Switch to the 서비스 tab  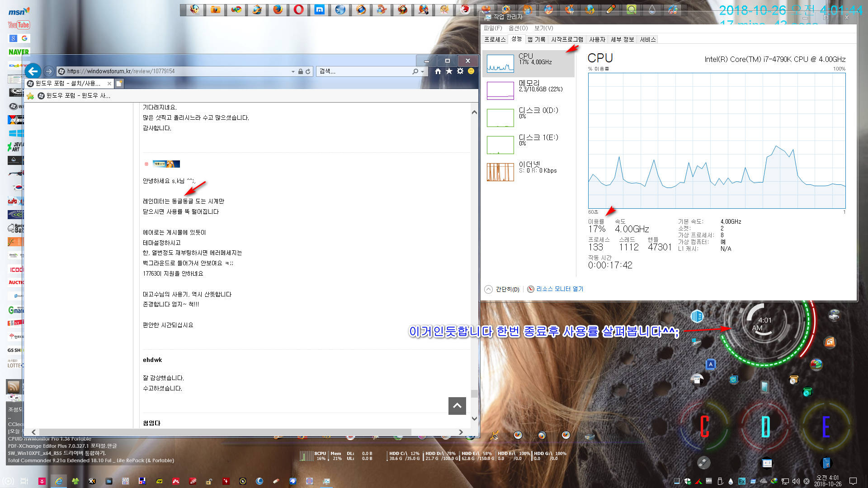pyautogui.click(x=647, y=39)
